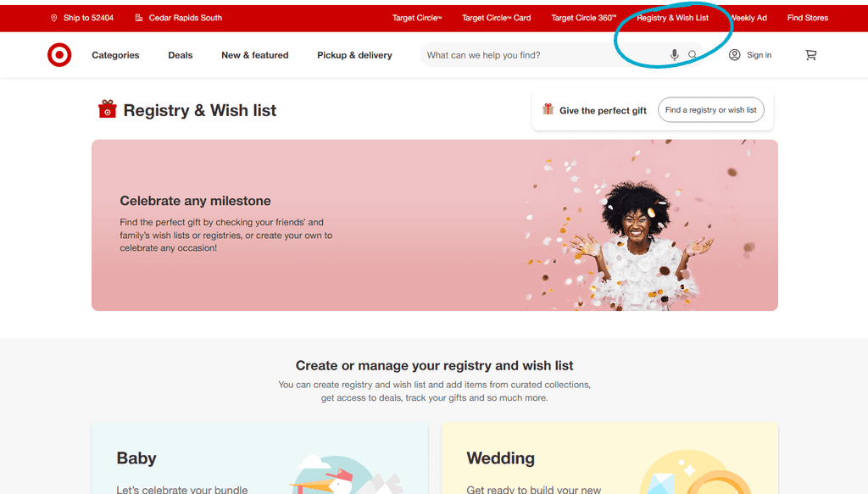Change store by clicking Cedar Rapids South

click(x=184, y=17)
